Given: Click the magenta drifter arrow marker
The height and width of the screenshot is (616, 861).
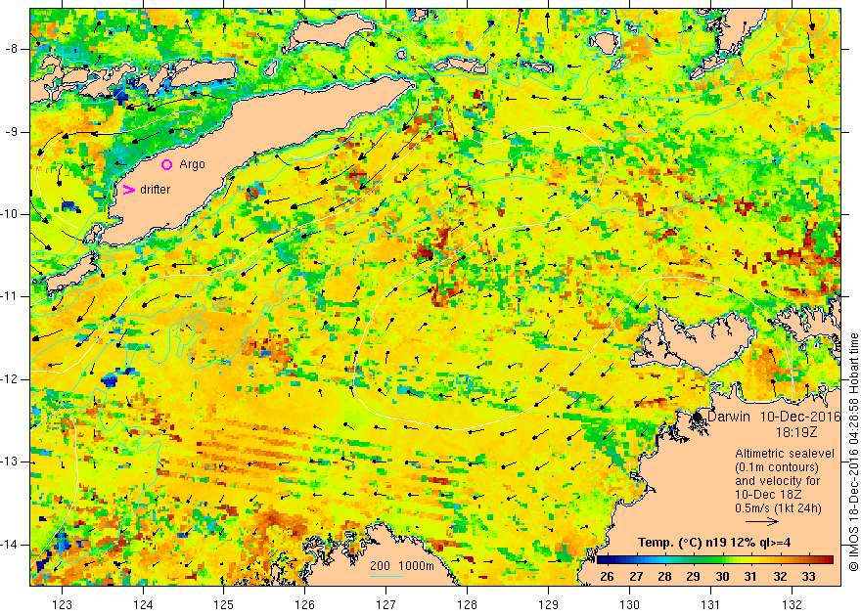Looking at the screenshot, I should tap(128, 190).
